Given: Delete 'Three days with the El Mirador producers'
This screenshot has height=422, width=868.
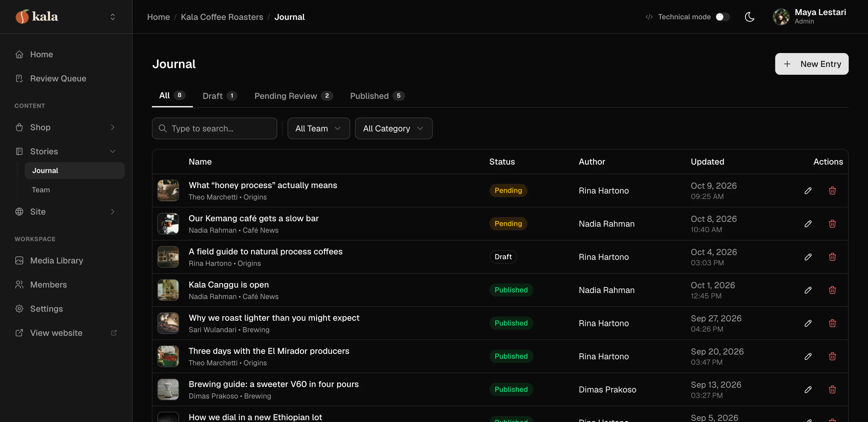Looking at the screenshot, I should (832, 356).
